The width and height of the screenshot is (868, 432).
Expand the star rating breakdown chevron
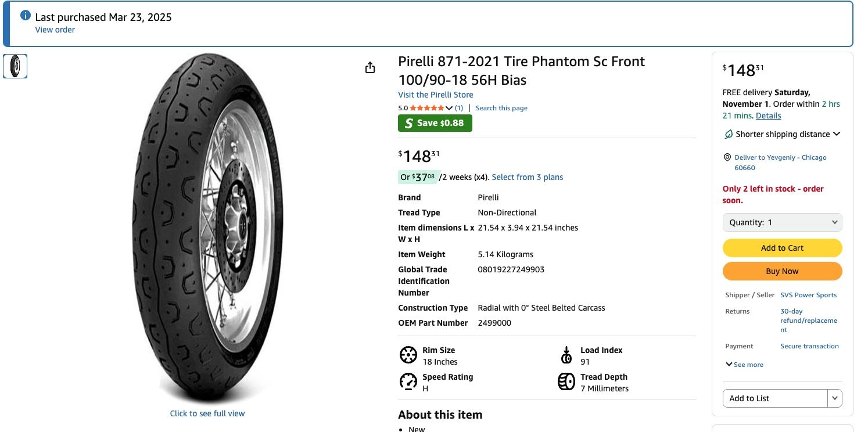449,108
